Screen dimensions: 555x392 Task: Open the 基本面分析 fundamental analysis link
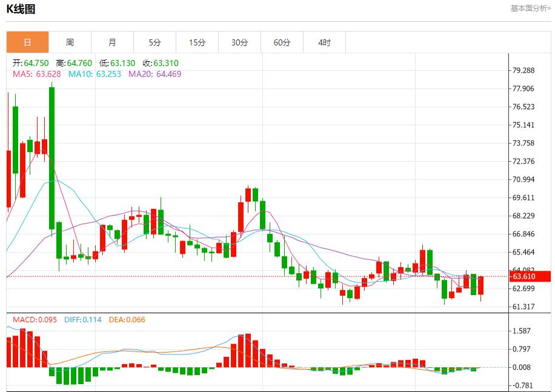[x=530, y=8]
